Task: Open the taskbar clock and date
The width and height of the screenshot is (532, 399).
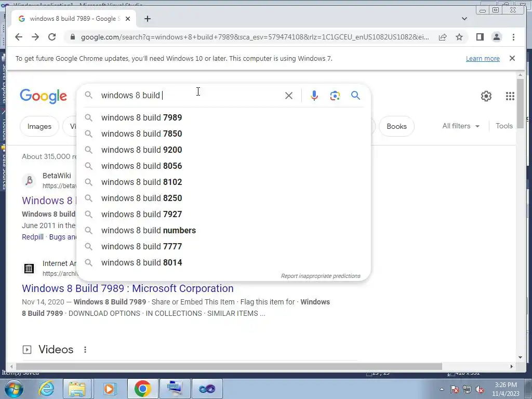Action: 506,389
